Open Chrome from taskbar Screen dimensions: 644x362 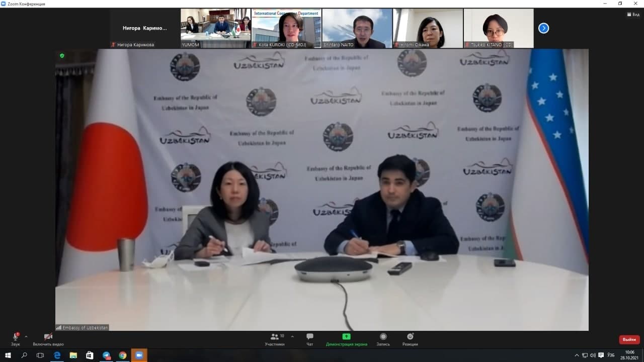click(x=123, y=355)
